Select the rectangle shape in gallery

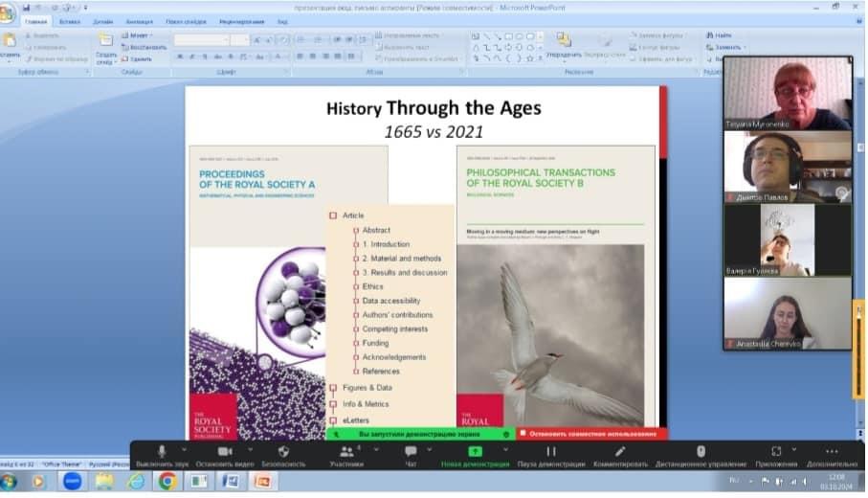pyautogui.click(x=508, y=36)
